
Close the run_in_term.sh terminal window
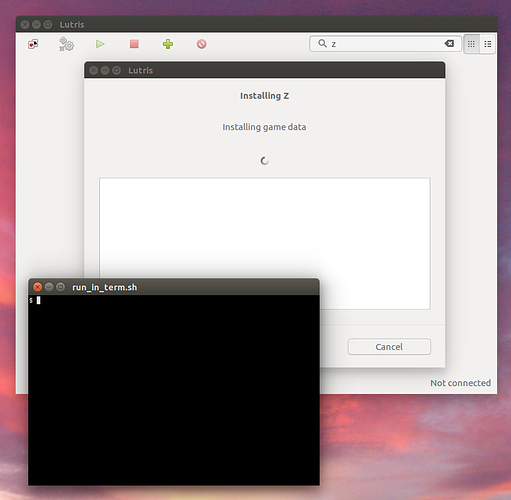pyautogui.click(x=38, y=287)
